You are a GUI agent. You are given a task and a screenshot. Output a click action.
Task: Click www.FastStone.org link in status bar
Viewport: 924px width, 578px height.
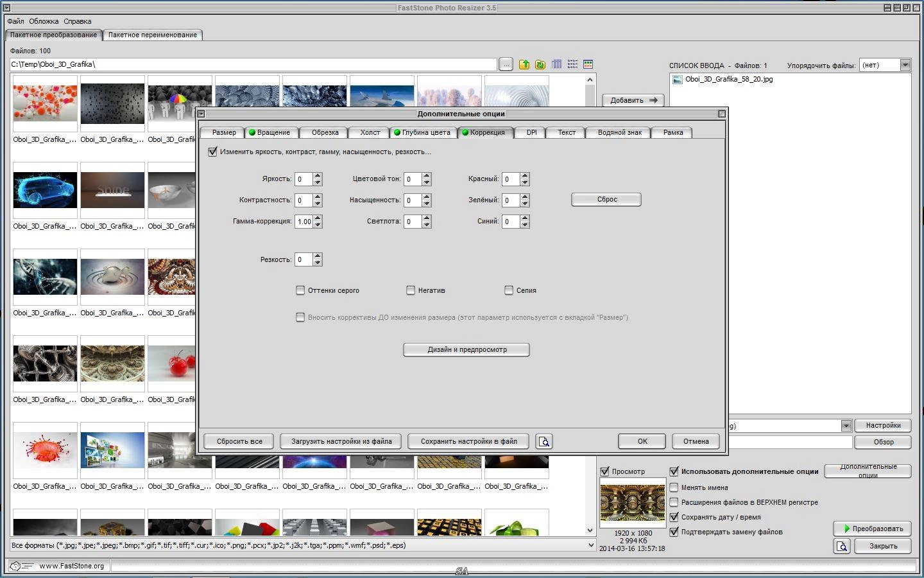(x=71, y=566)
